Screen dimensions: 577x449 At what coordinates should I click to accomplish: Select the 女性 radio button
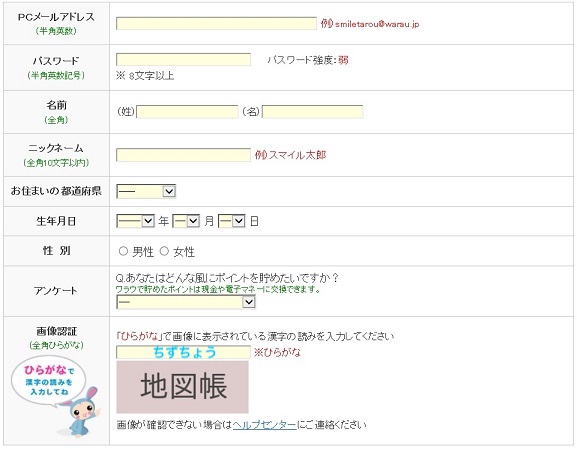(x=164, y=251)
